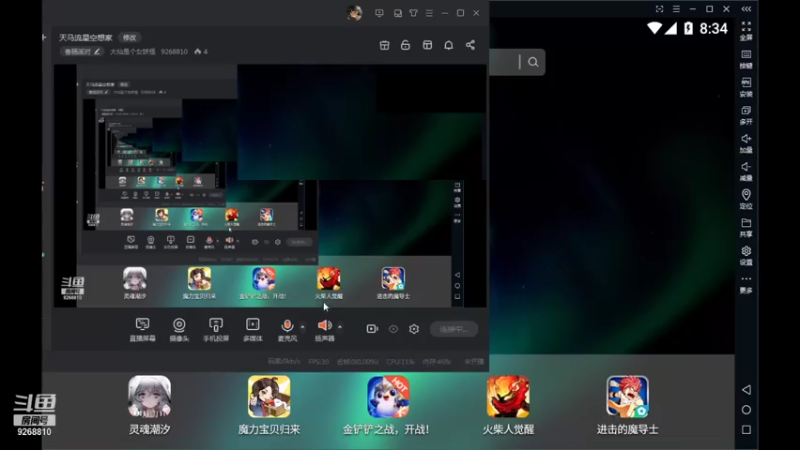The width and height of the screenshot is (800, 450).
Task: Tap the Android back triangle button
Action: (x=746, y=390)
